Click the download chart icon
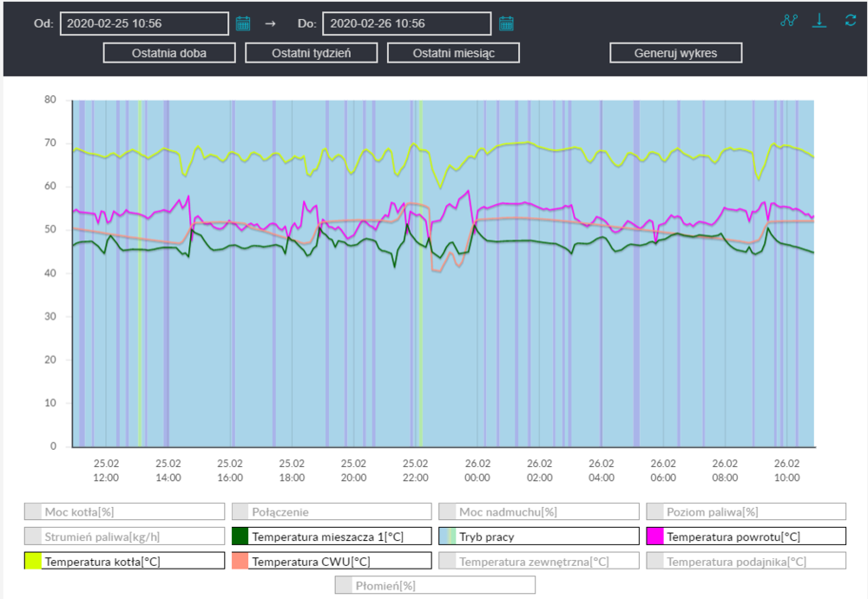Viewport: 868px width, 599px height. 819,21
